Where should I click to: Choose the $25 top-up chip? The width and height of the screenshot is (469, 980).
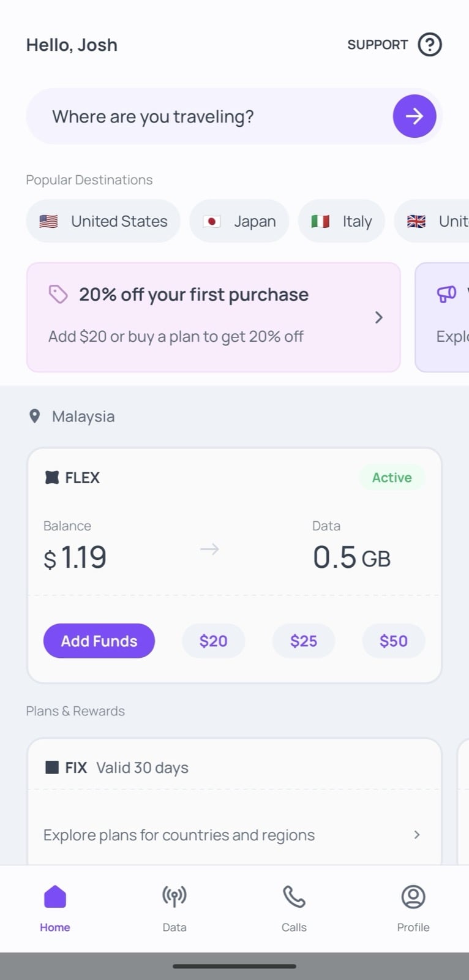pos(304,641)
